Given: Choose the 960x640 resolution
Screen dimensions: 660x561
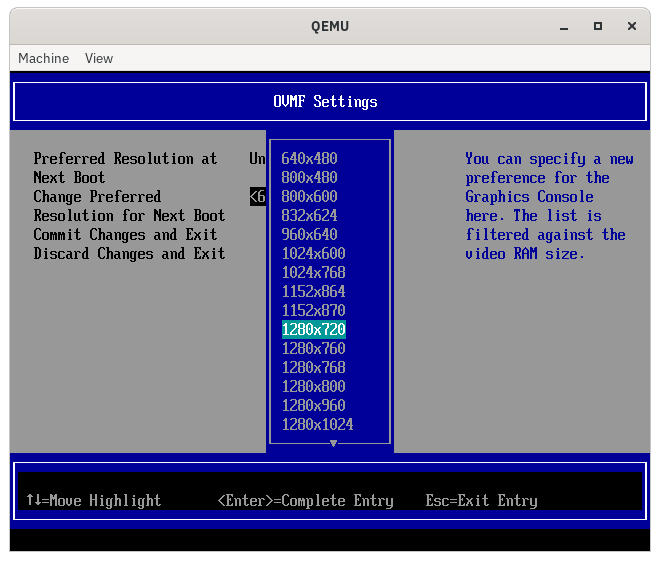Looking at the screenshot, I should 309,234.
